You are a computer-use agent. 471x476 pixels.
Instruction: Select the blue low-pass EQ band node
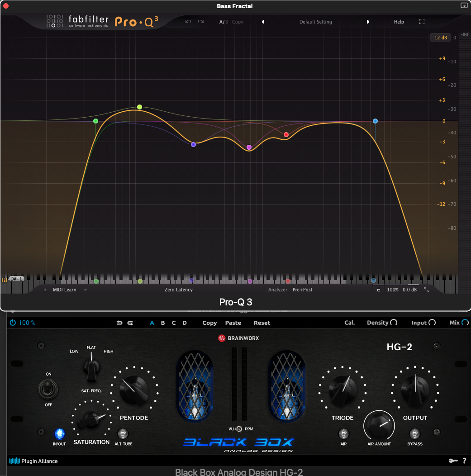click(376, 121)
